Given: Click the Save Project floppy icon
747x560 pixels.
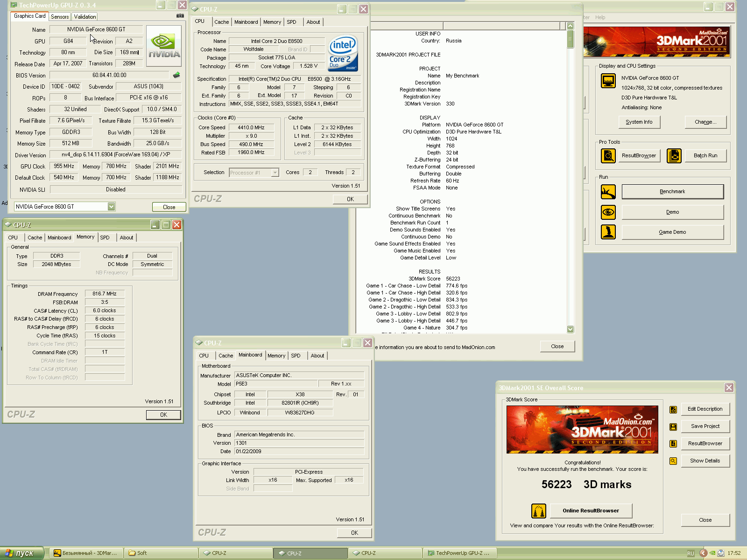Looking at the screenshot, I should pos(673,427).
